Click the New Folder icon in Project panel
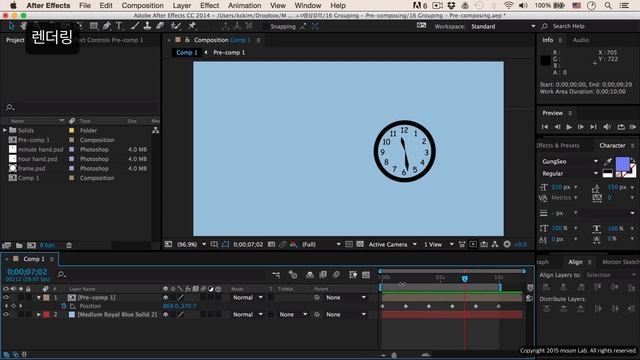The height and width of the screenshot is (360, 640). click(19, 245)
